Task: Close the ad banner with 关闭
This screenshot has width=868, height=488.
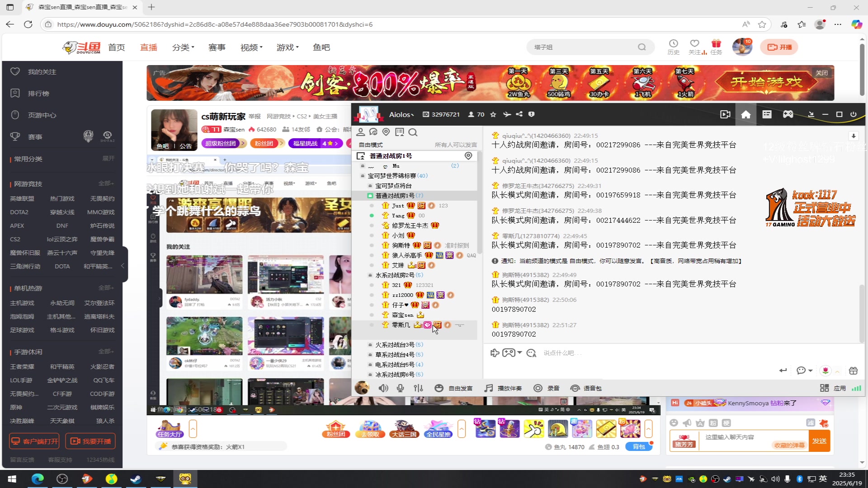Action: point(821,73)
